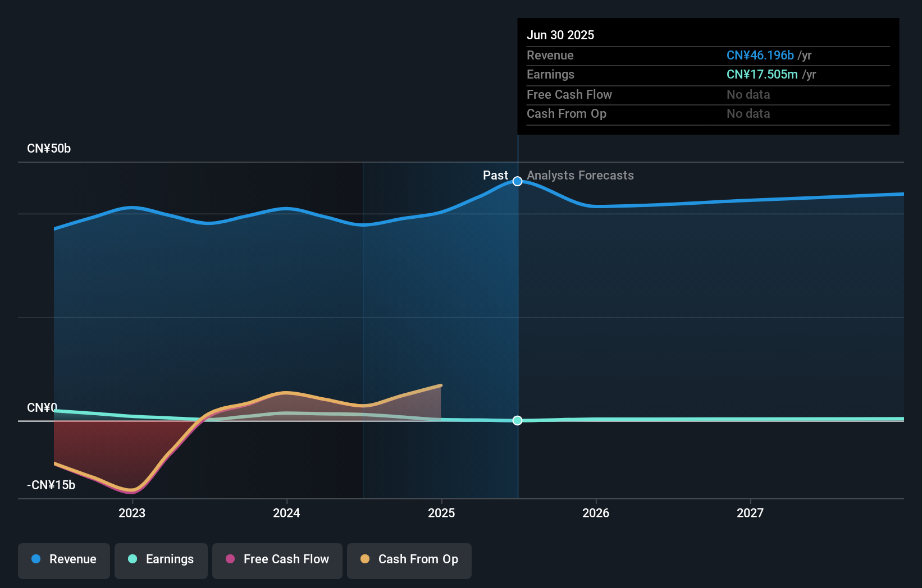Click the CN¥17.505m earnings value
This screenshot has width=922, height=588.
[762, 75]
